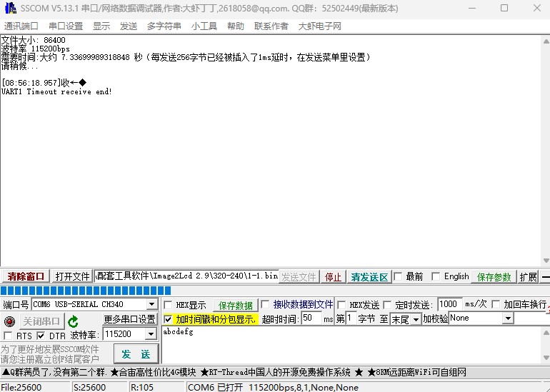Click the large 发送 button
Viewport: 550px width, 392px height.
pos(136,353)
